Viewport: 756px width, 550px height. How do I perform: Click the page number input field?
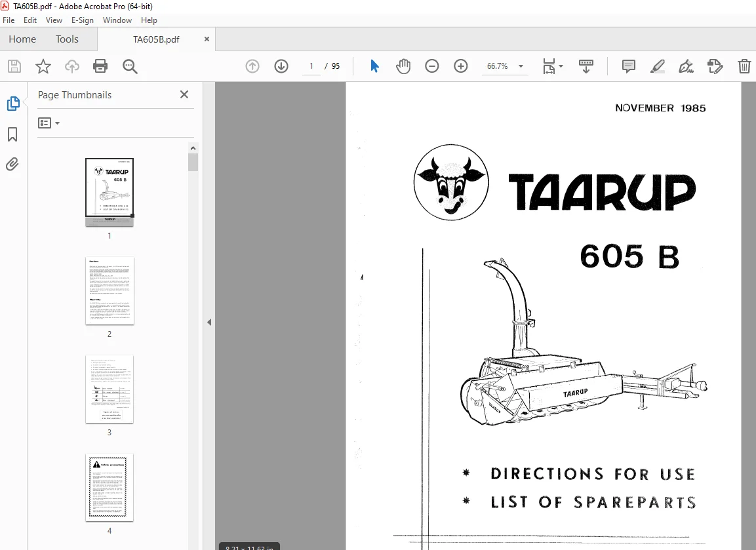311,66
